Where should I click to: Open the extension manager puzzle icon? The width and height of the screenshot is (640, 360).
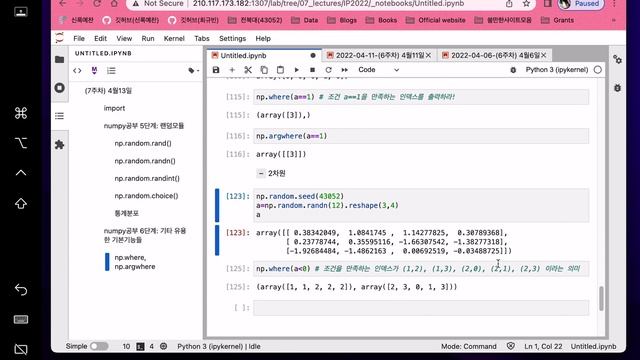pos(60,144)
